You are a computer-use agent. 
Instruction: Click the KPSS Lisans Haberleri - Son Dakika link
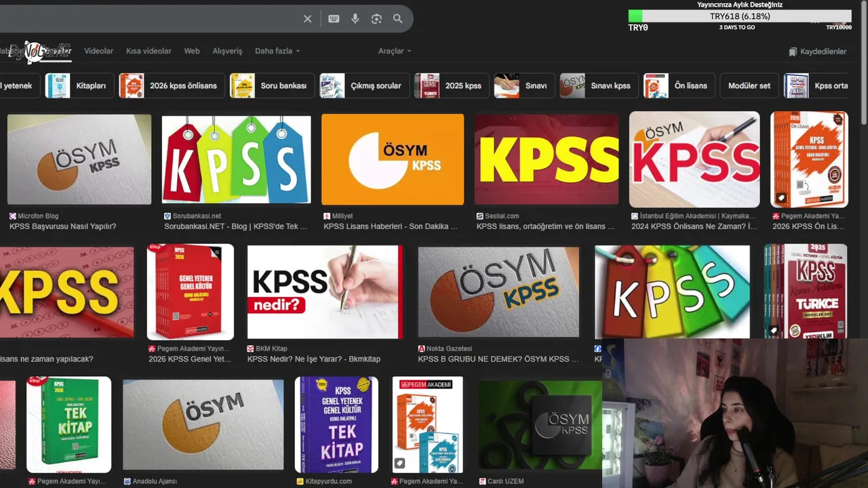coord(391,226)
